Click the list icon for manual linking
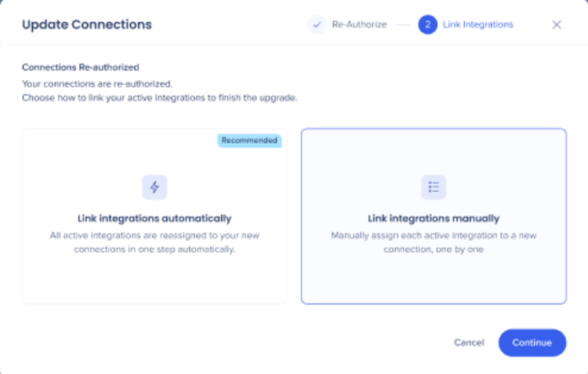 [433, 187]
